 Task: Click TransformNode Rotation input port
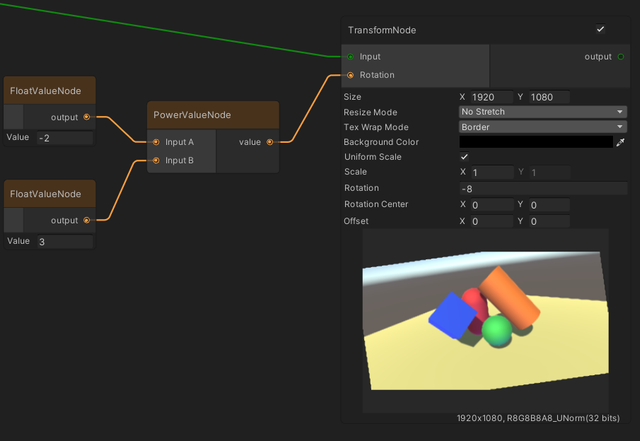[350, 75]
